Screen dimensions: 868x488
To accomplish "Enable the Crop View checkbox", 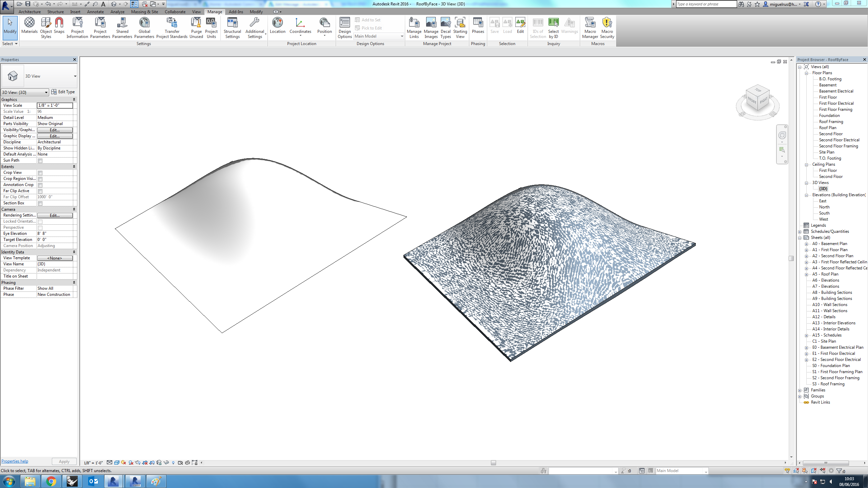I will pyautogui.click(x=40, y=173).
